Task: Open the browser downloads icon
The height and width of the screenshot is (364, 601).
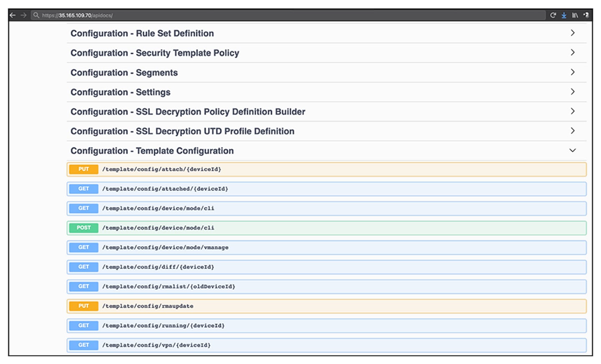Action: click(564, 15)
